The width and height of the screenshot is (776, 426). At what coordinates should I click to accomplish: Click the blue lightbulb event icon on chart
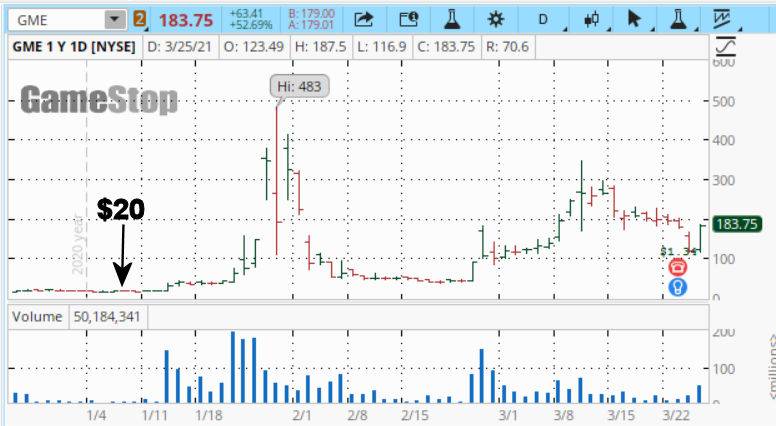click(x=678, y=287)
